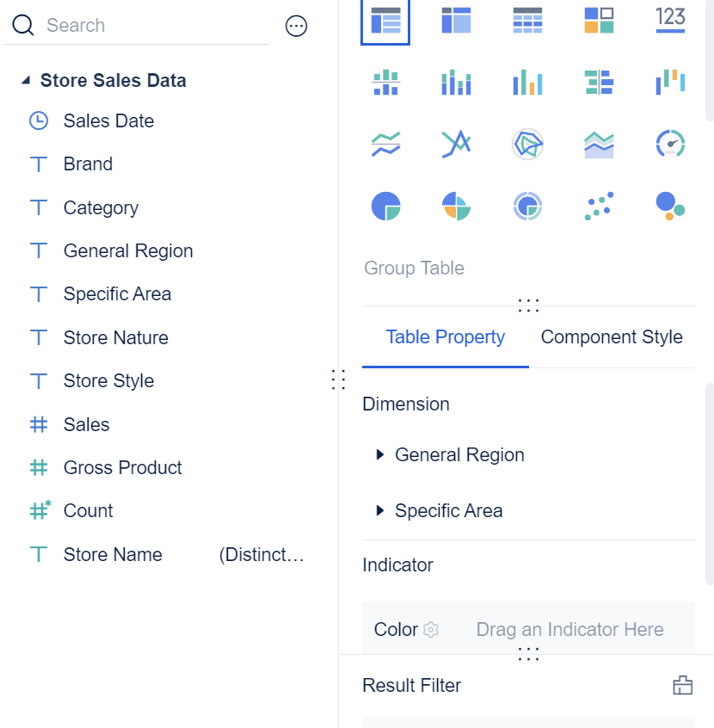Switch to the pie chart visualization
This screenshot has height=728, width=714.
(x=385, y=206)
